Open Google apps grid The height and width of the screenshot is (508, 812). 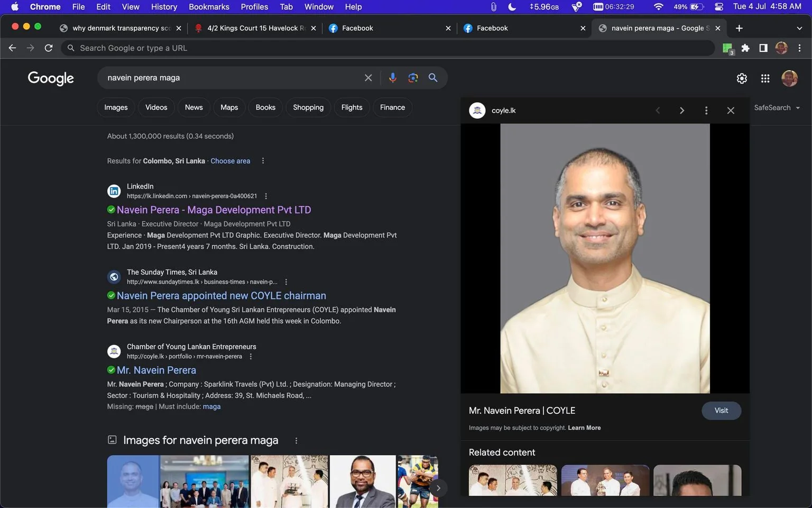(765, 78)
